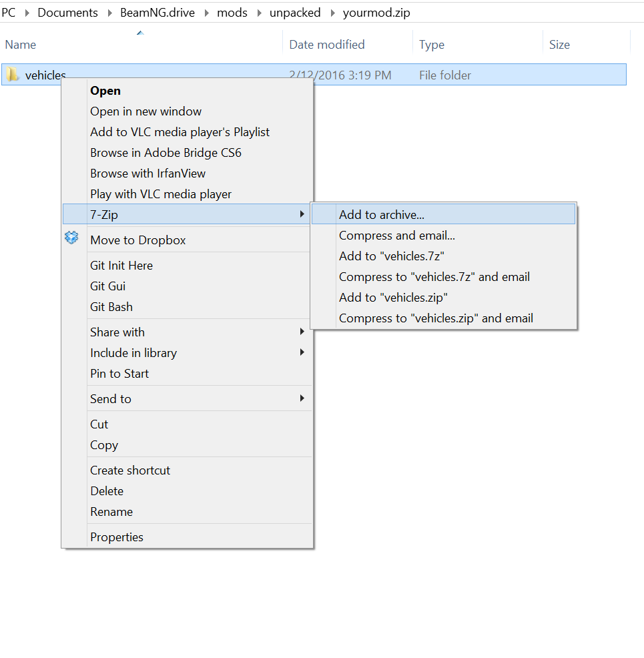Choose Delete from the context menu
Image resolution: width=644 pixels, height=658 pixels.
(x=187, y=491)
